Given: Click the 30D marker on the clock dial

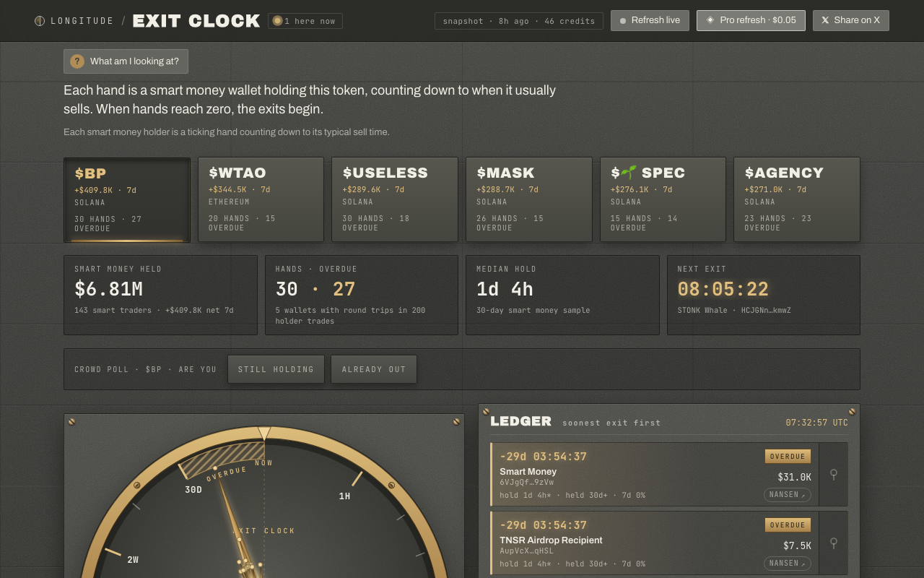Looking at the screenshot, I should tap(193, 490).
